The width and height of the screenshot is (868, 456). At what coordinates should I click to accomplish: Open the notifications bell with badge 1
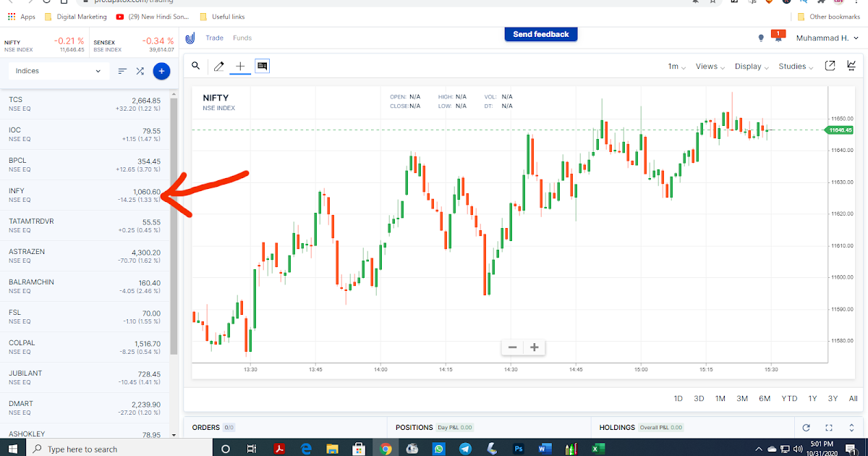778,37
